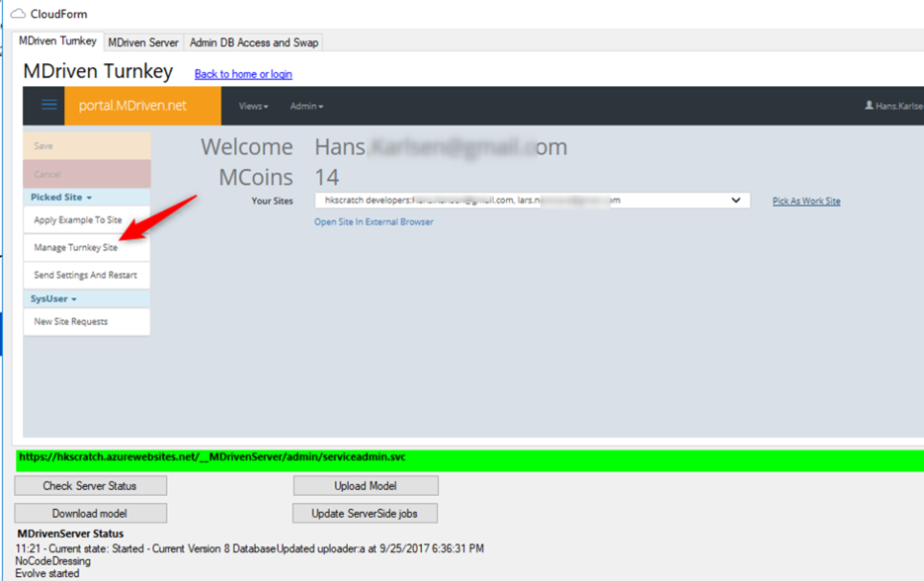Image resolution: width=924 pixels, height=581 pixels.
Task: Open the Views dropdown menu
Action: pos(253,106)
